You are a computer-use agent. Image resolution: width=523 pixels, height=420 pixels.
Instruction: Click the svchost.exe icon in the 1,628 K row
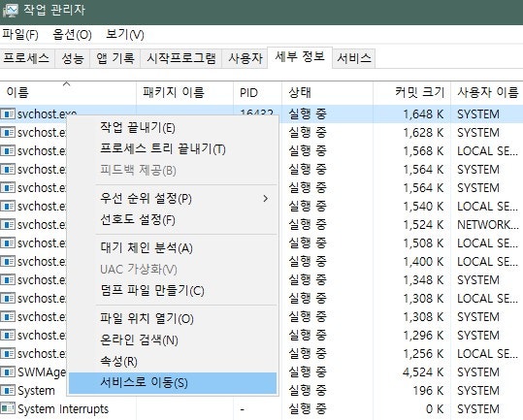[8, 132]
